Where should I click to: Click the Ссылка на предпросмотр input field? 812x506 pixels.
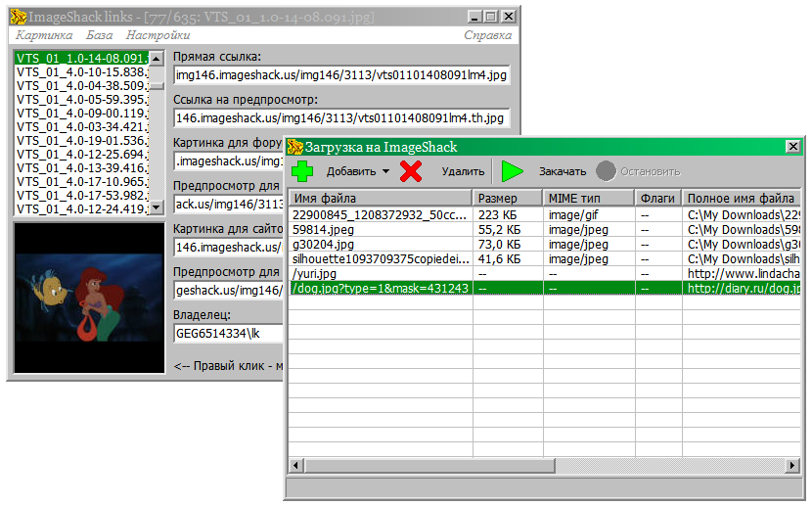pyautogui.click(x=341, y=118)
